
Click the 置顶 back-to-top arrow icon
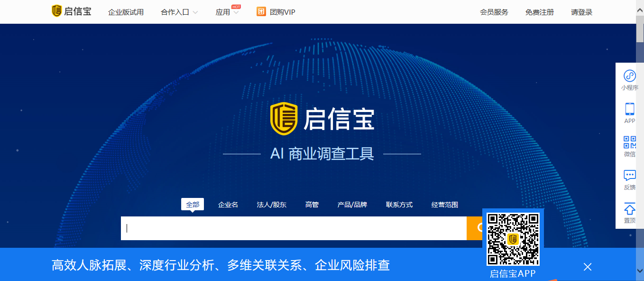pos(629,209)
